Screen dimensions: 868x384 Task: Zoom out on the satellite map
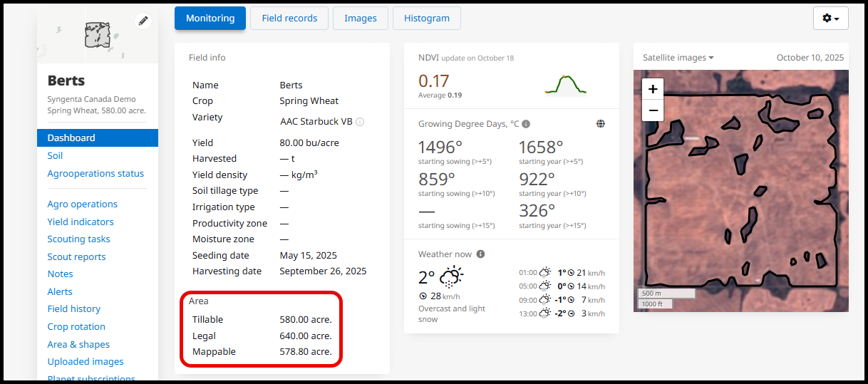[x=653, y=110]
